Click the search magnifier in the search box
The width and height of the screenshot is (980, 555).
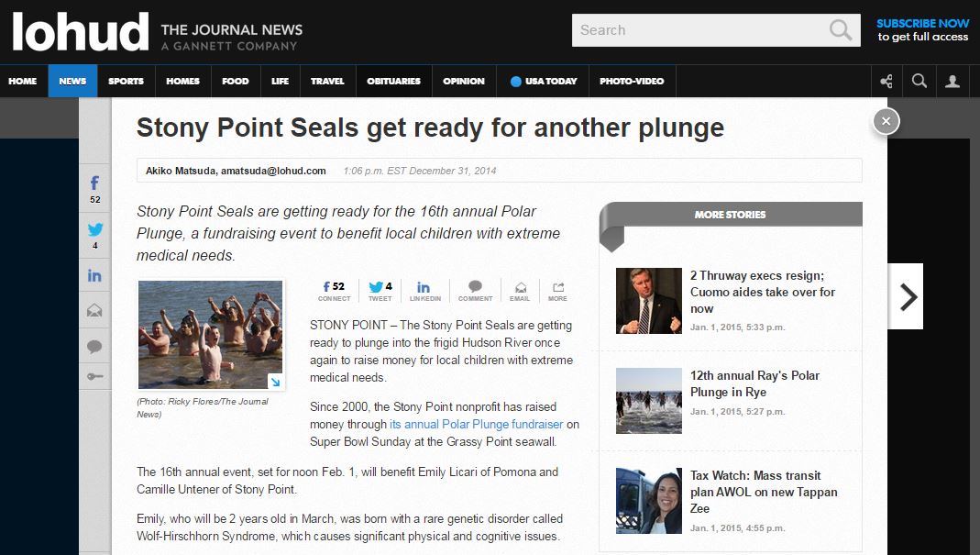click(840, 30)
